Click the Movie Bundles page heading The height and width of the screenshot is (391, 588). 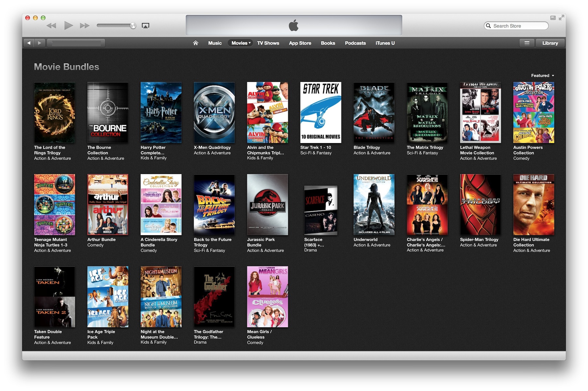pos(66,67)
